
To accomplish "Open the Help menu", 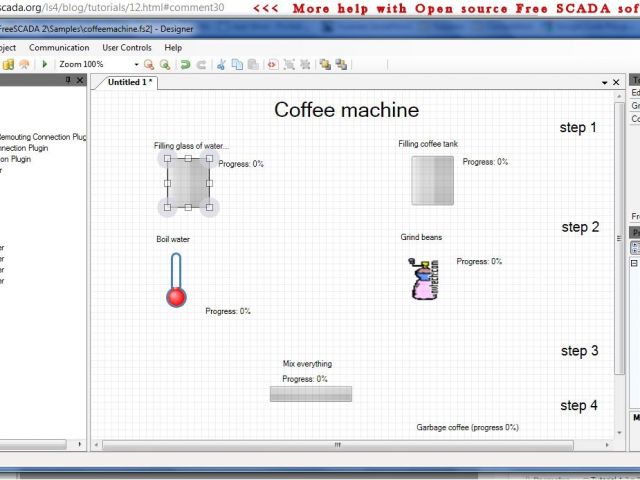I will [173, 47].
